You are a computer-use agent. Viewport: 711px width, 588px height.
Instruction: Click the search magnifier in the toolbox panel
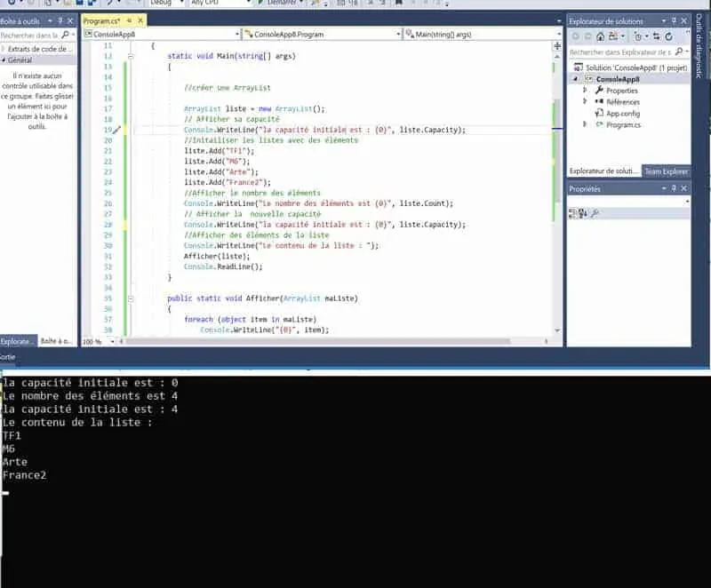66,36
